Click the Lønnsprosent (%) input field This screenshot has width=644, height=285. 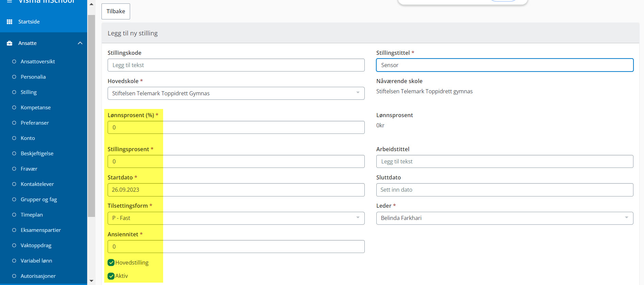pyautogui.click(x=236, y=127)
